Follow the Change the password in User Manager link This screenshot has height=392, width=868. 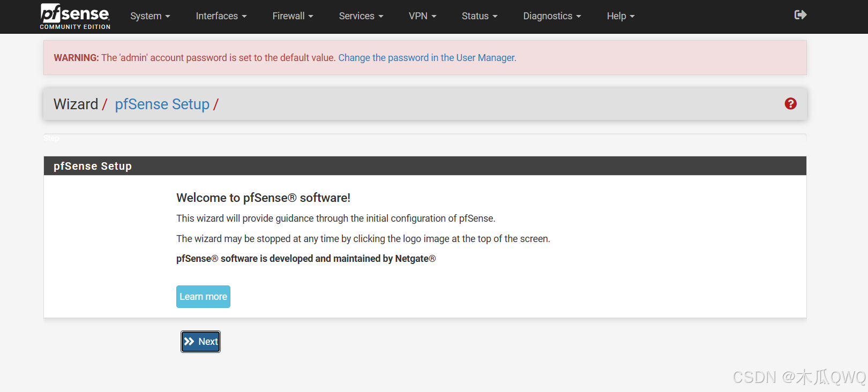pyautogui.click(x=427, y=58)
